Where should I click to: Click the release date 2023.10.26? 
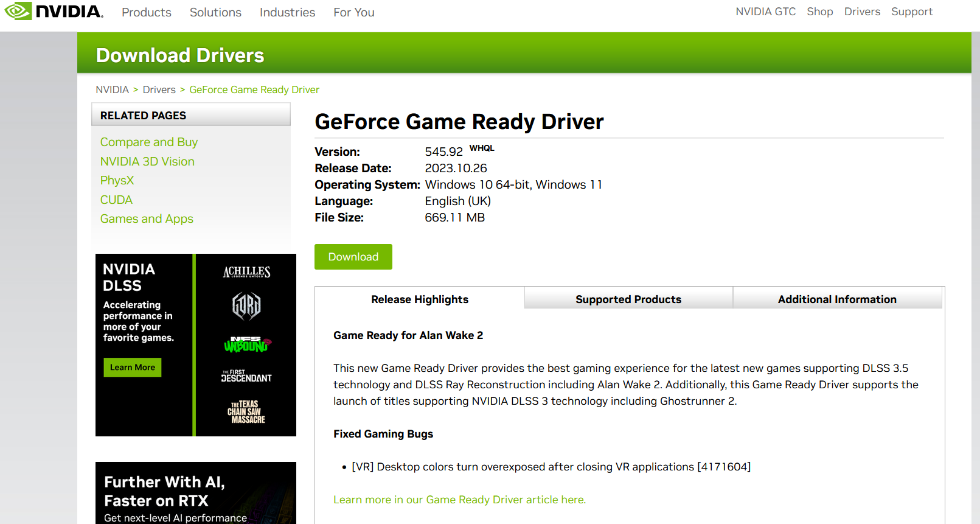pos(456,168)
